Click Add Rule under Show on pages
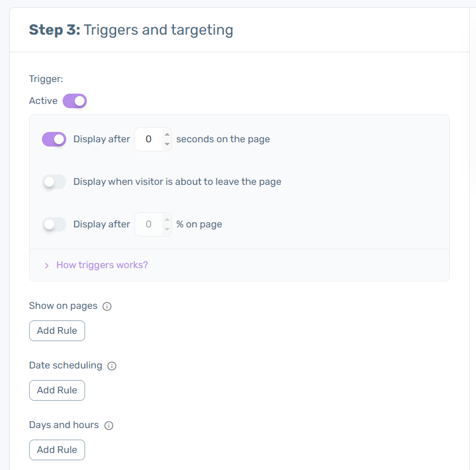 [x=57, y=331]
